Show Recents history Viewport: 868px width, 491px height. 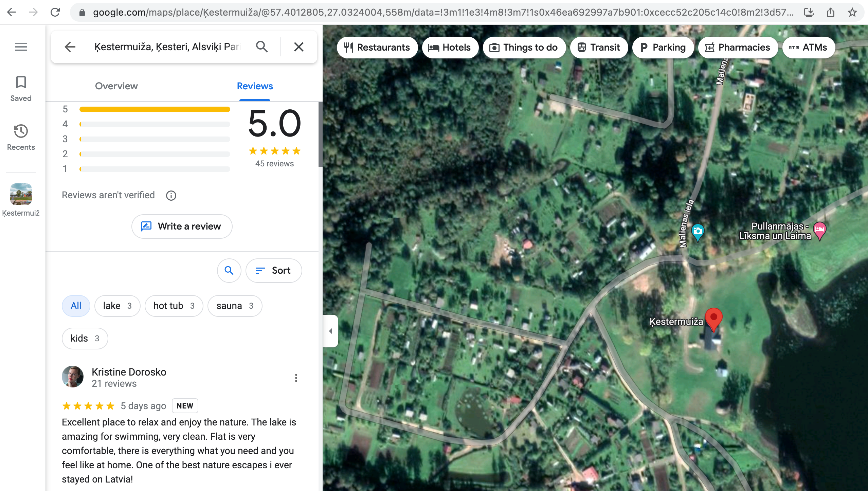pos(21,137)
